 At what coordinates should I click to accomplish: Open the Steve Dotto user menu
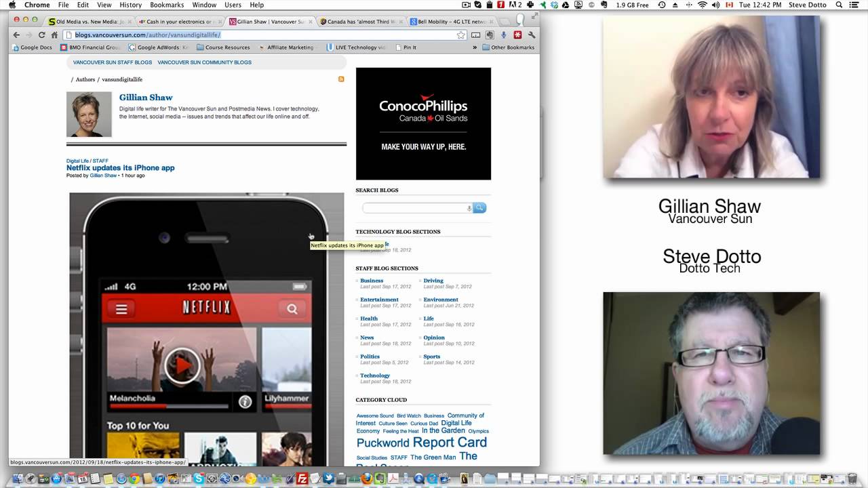coord(806,5)
